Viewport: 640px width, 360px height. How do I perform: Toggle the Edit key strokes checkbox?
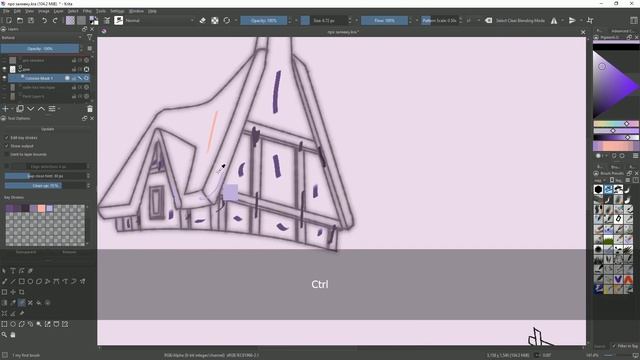point(7,138)
